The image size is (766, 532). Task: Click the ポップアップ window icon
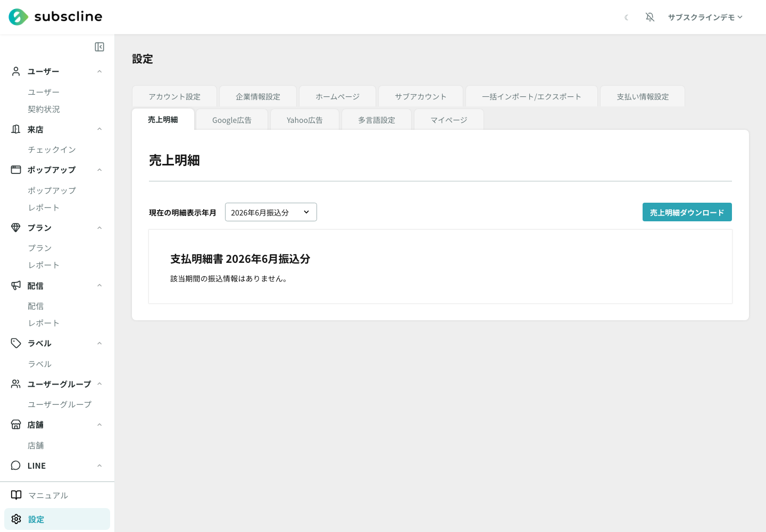pos(16,170)
